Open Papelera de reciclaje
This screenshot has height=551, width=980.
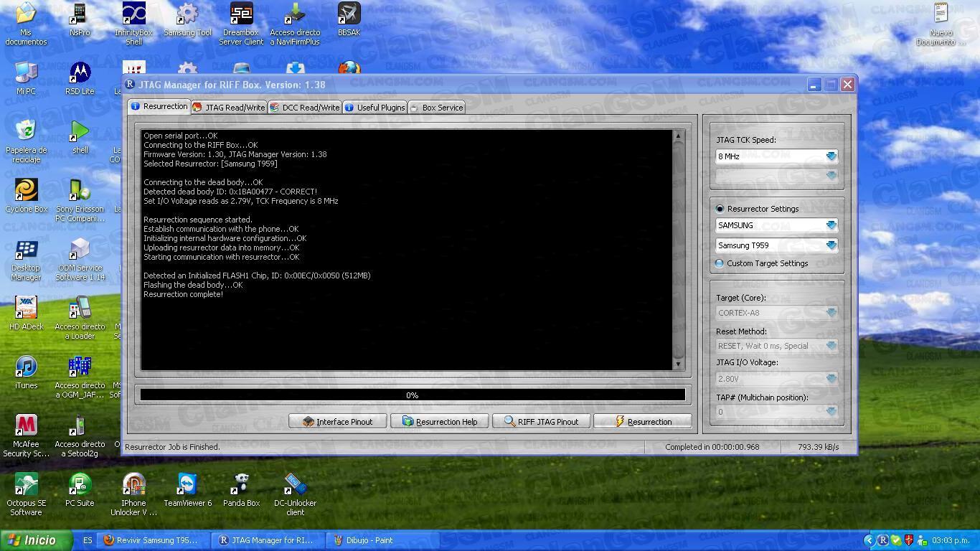pos(26,141)
